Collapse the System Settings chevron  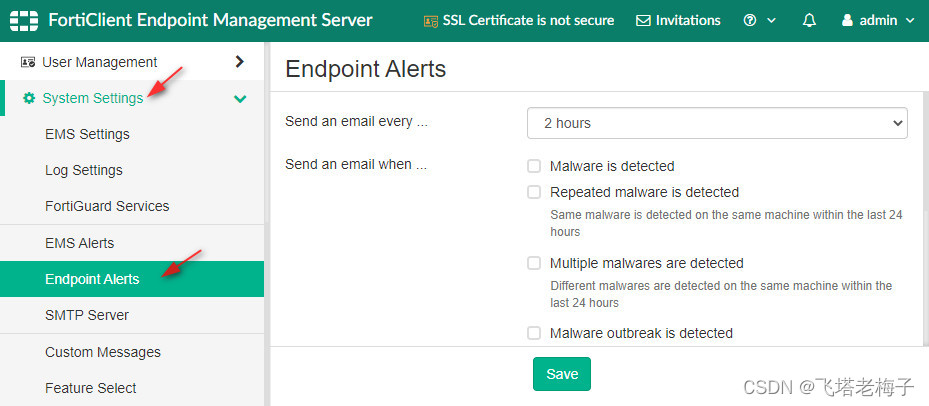240,98
